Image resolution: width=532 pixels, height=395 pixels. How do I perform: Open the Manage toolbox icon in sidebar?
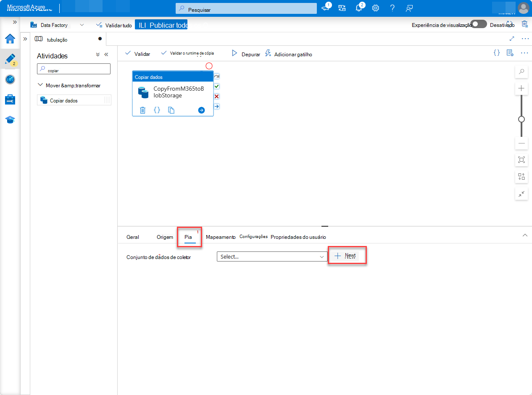[9, 99]
